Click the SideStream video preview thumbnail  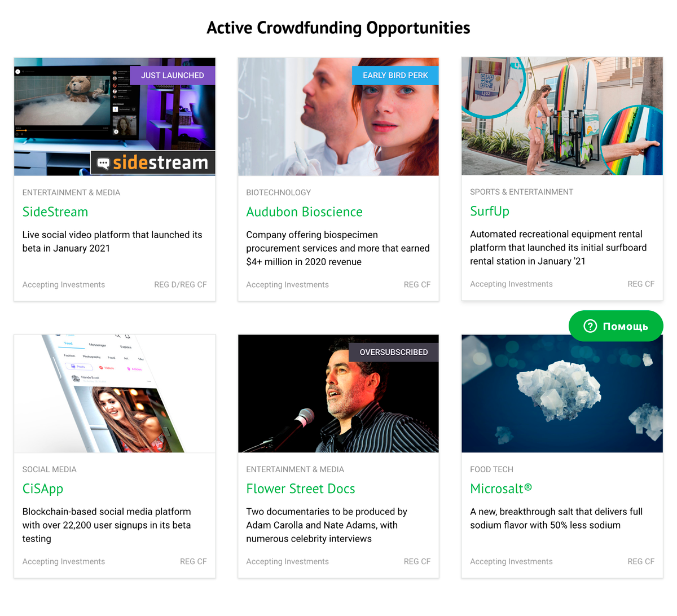coord(115,117)
